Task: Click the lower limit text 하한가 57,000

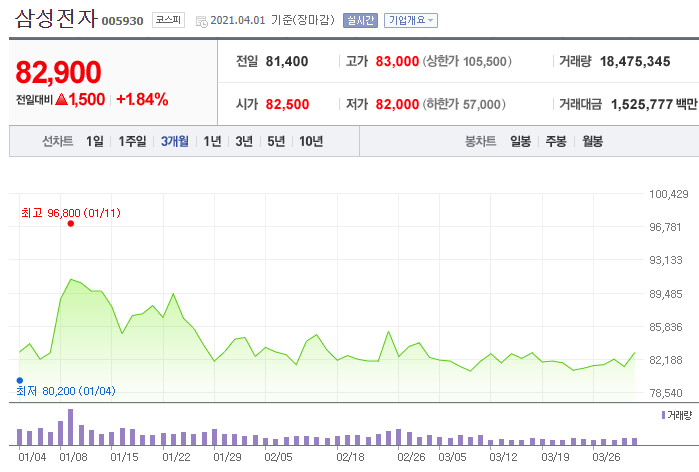Action: 464,104
